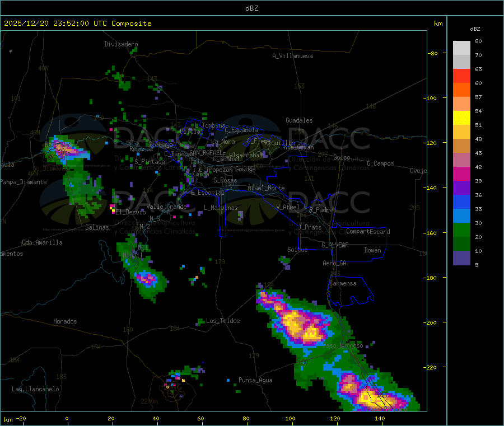Click the S_Pintada label
The width and height of the screenshot is (504, 426).
[x=150, y=162]
